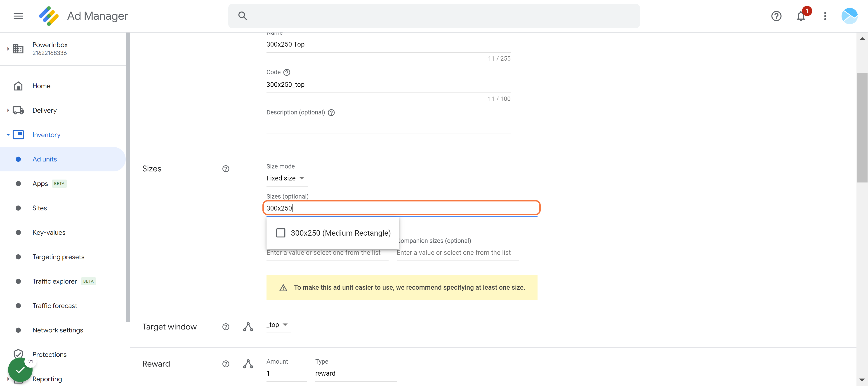Image resolution: width=868 pixels, height=386 pixels.
Task: Click the Reward Amount field
Action: coord(286,373)
